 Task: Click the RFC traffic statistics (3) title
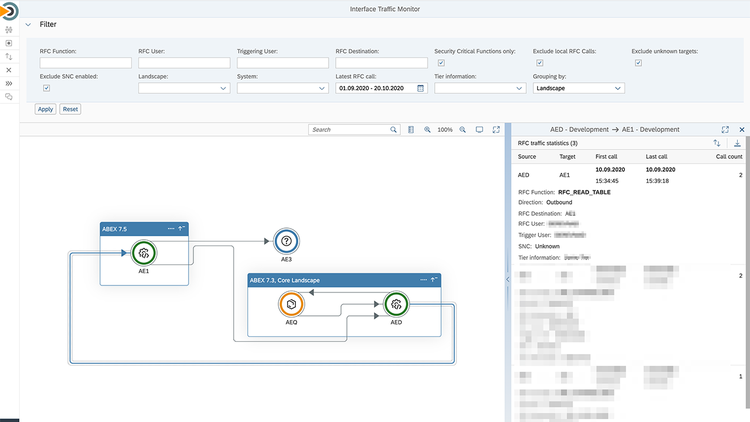pos(547,143)
